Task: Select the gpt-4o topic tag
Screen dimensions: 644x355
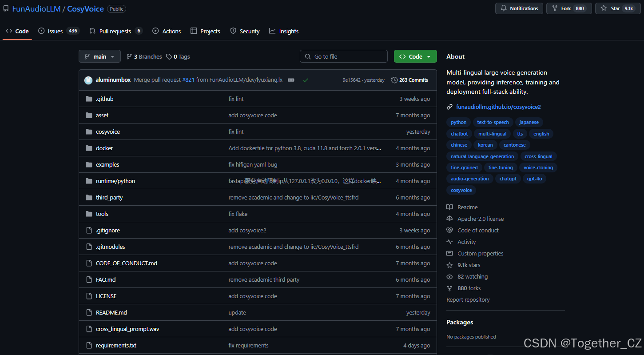Action: click(535, 179)
